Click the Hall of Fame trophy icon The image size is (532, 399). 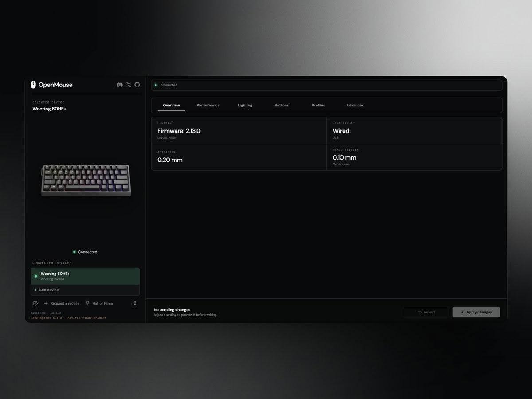point(88,303)
